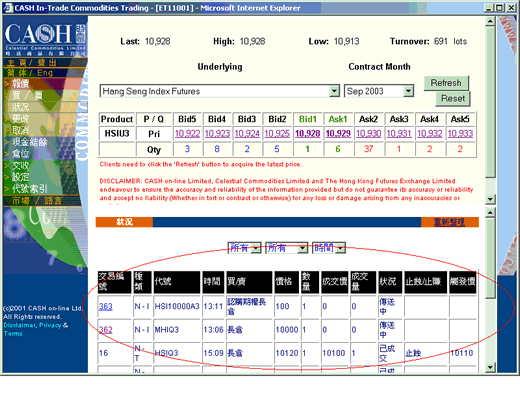Click the order status frame scrollbar up arrow
Image resolution: width=520 pixels, height=406 pixels.
(490, 212)
